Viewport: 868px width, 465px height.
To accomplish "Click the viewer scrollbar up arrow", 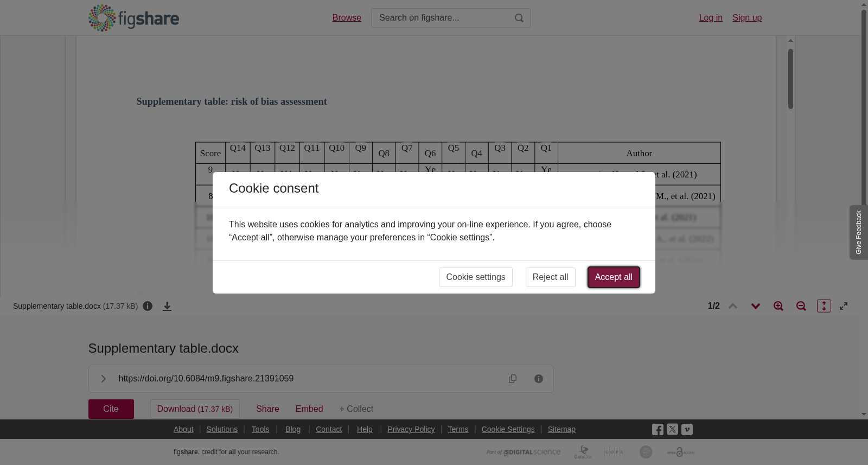I will point(790,41).
